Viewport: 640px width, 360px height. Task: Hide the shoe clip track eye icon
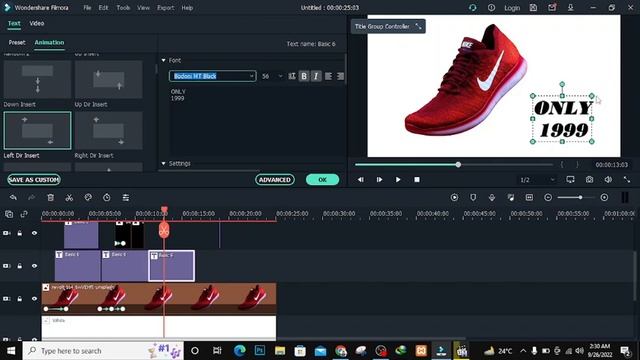click(x=34, y=299)
